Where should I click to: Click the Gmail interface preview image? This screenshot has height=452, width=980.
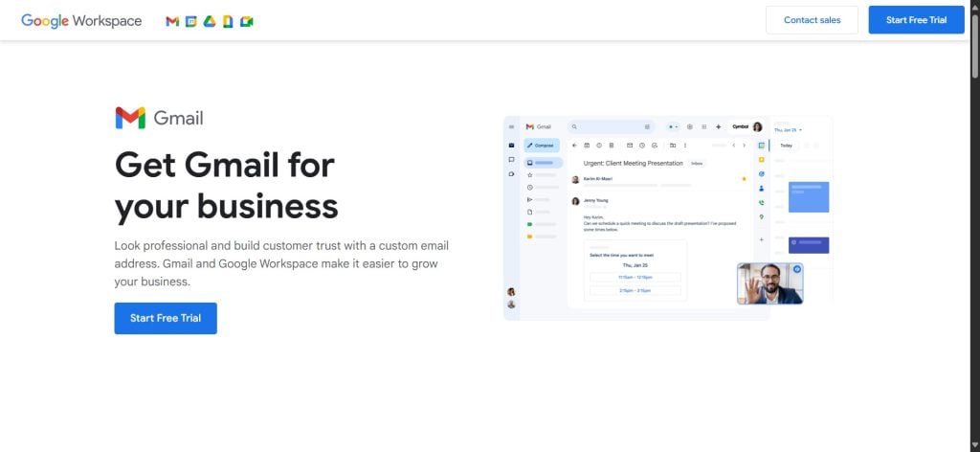[668, 217]
